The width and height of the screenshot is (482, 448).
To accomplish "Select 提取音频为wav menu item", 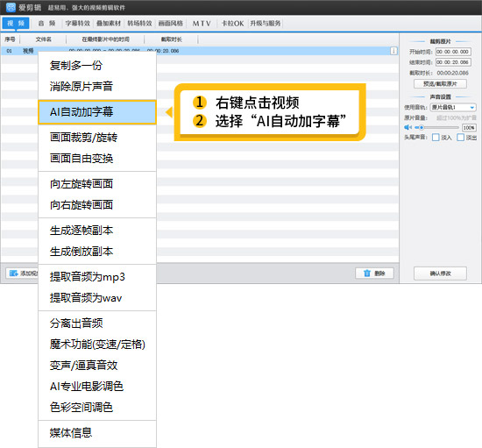I will [97, 298].
